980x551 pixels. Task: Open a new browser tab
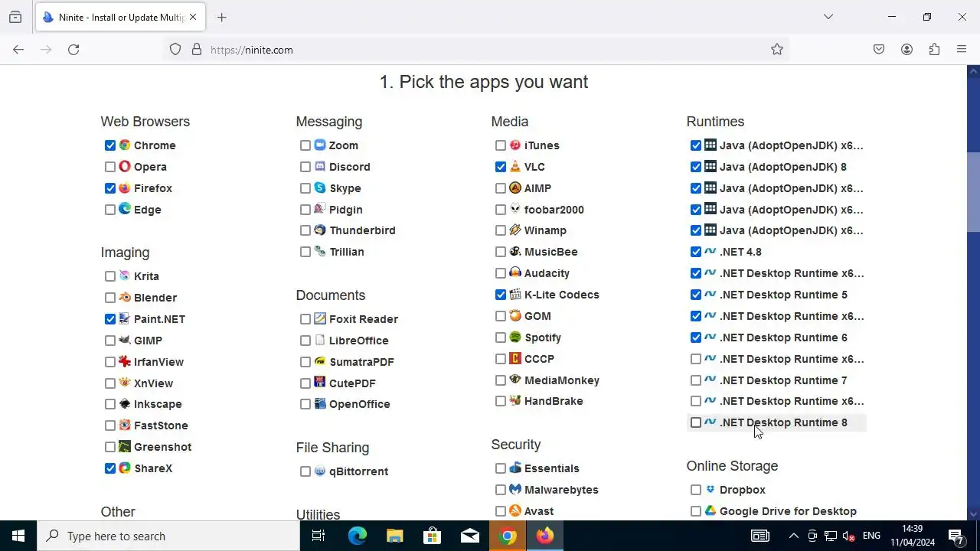[x=222, y=17]
